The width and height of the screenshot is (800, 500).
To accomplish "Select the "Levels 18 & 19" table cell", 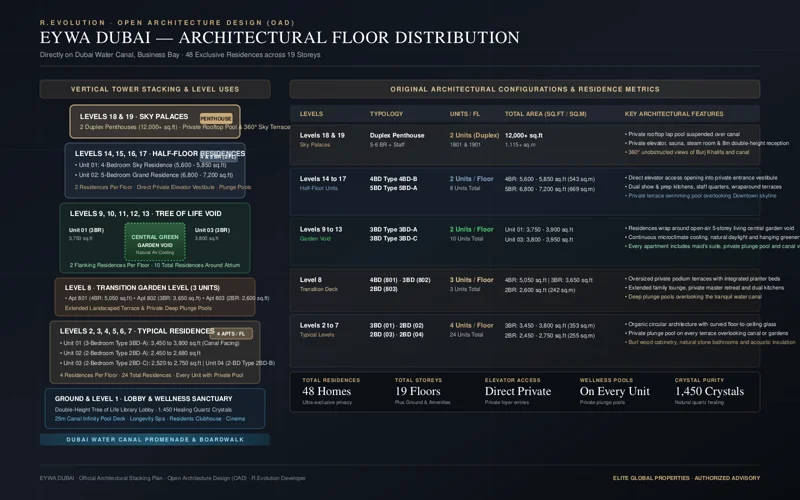I will coord(322,136).
